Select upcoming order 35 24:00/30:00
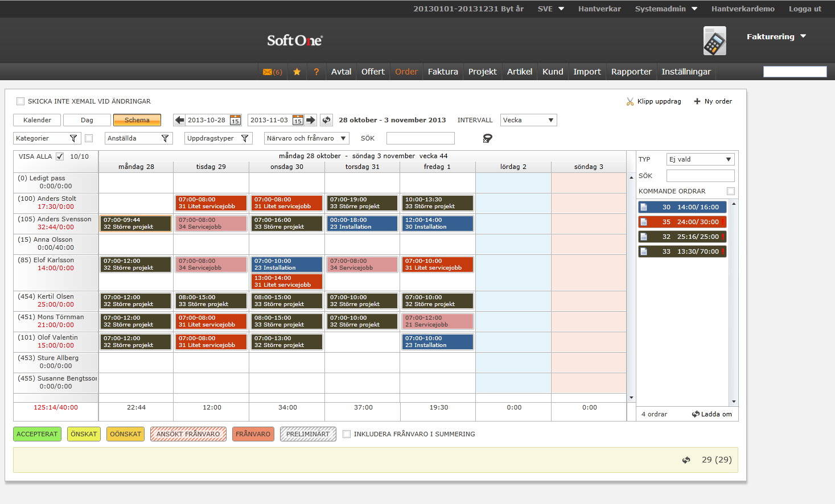Image resolution: width=835 pixels, height=504 pixels. click(682, 222)
